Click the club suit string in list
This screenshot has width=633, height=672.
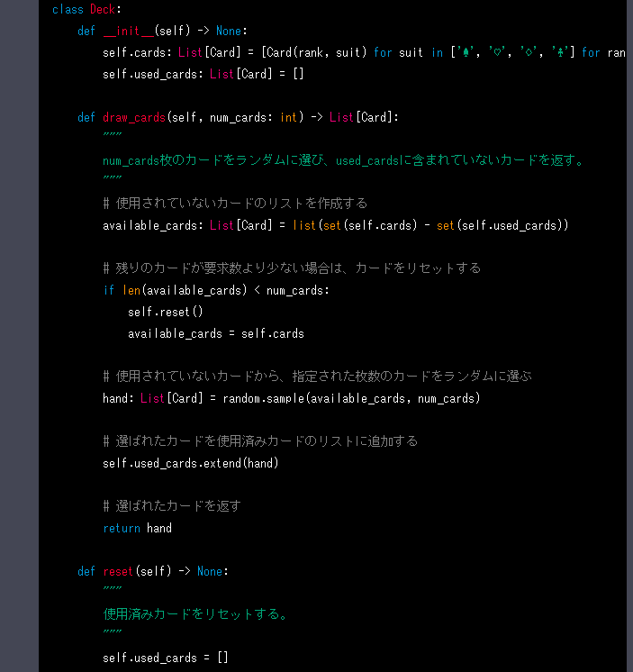(560, 52)
